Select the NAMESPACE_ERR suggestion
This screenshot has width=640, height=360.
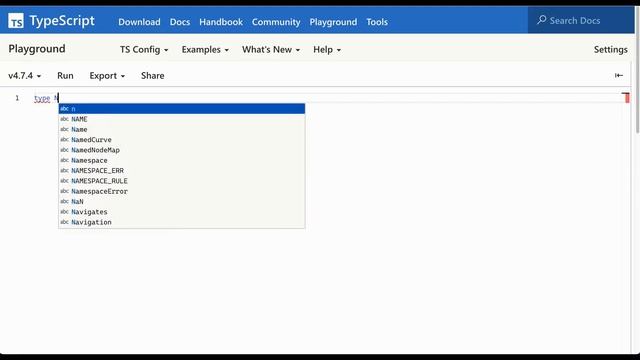[x=182, y=171]
